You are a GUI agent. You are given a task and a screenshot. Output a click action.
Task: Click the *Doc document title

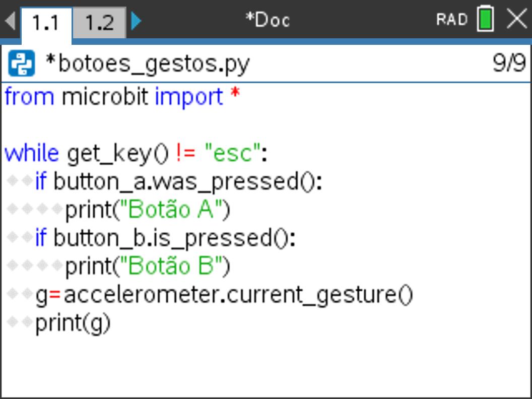point(268,20)
